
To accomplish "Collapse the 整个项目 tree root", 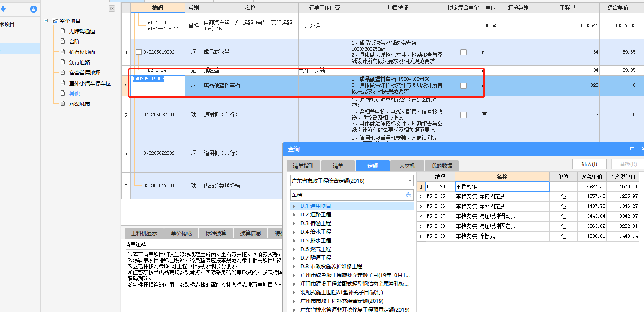I will coord(46,21).
